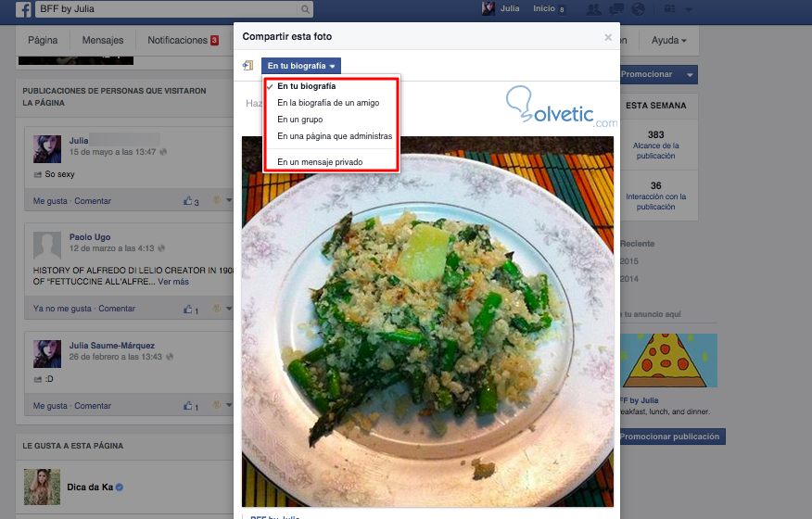Click privacy globe icon on 12 de marzo post

point(161,248)
